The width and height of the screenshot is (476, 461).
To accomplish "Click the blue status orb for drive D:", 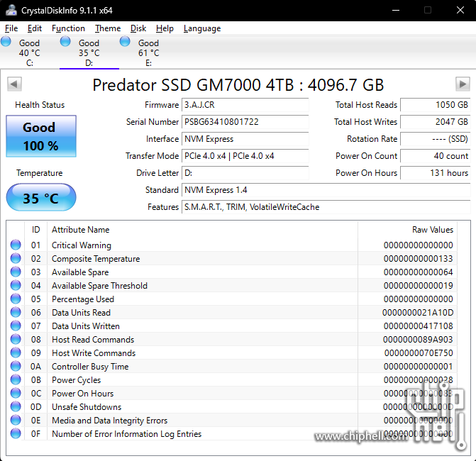I will (x=65, y=41).
